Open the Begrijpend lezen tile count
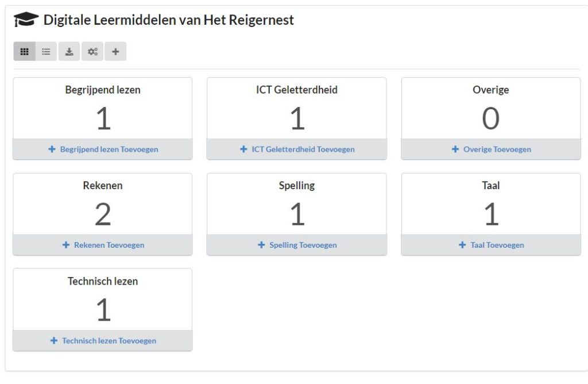This screenshot has height=384, width=588. (103, 118)
